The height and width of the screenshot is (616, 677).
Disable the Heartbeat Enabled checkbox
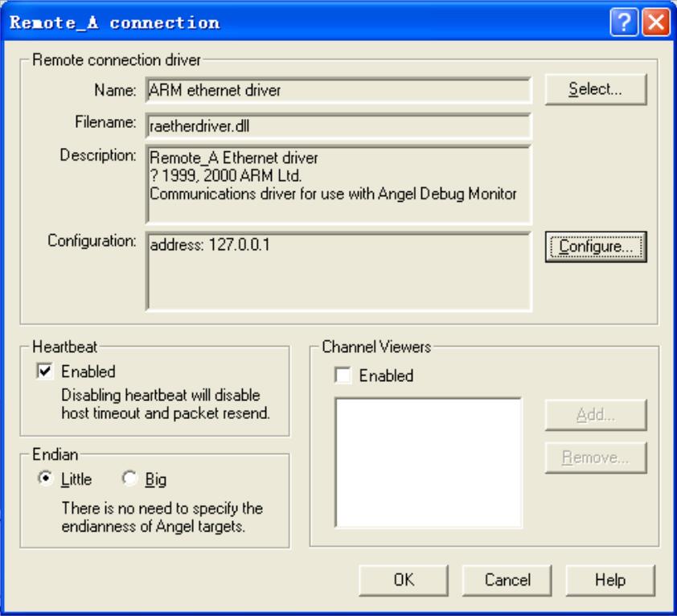point(45,371)
